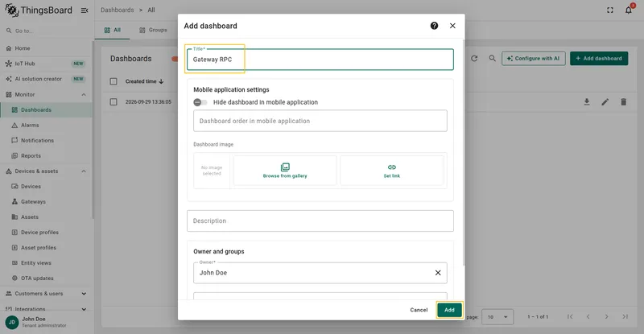Open John Doe user profile avatar
Viewport: 644px width, 334px height.
[12, 322]
